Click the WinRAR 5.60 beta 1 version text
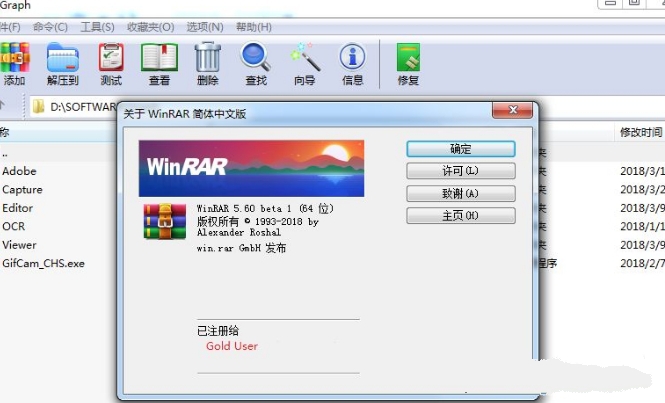The width and height of the screenshot is (665, 403). (265, 209)
